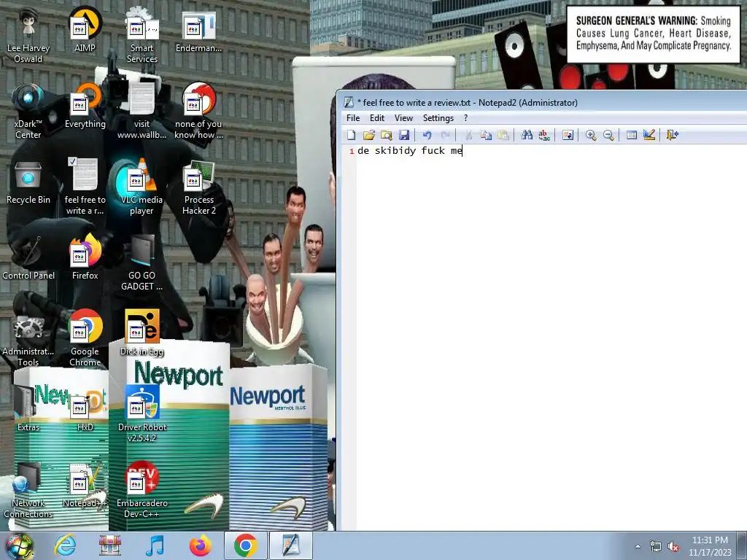Undo the last edit in Notepad2

(427, 135)
